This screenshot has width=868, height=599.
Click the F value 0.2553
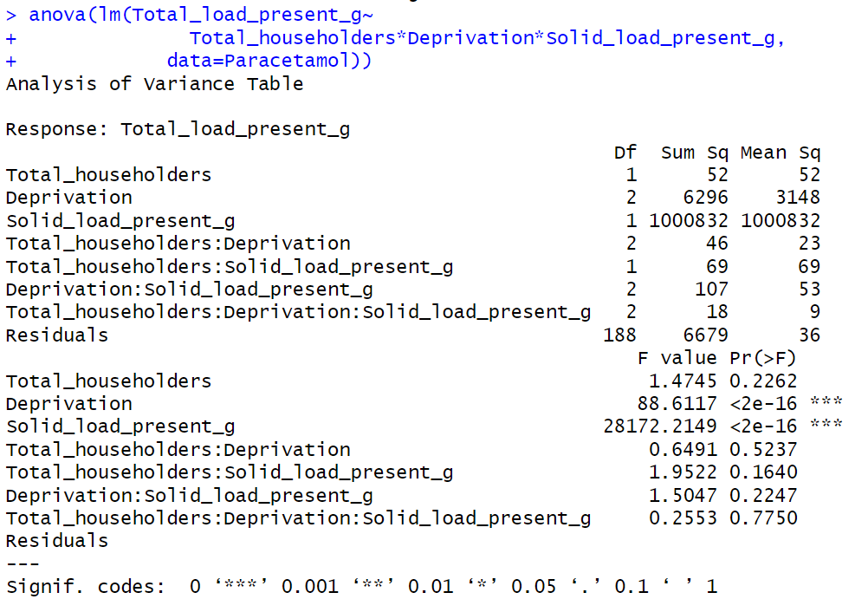[x=683, y=518]
